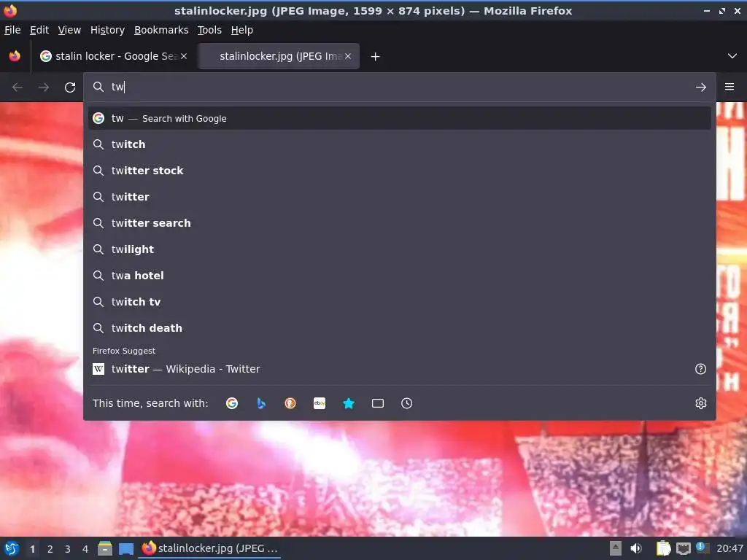747x560 pixels.
Task: Open the Help menu
Action: (x=242, y=30)
